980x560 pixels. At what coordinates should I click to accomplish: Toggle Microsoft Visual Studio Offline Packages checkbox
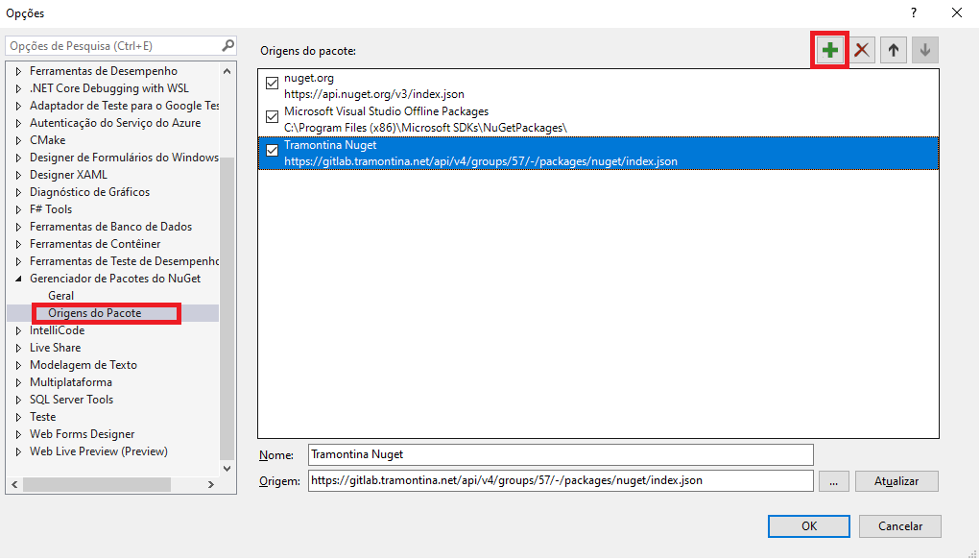273,116
